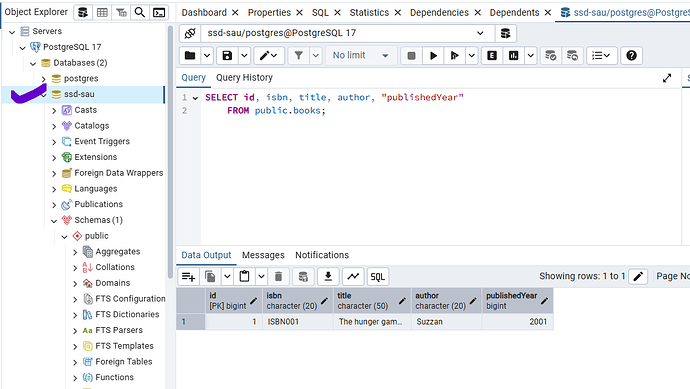This screenshot has width=690, height=389.
Task: Download results with the download icon
Action: [328, 276]
